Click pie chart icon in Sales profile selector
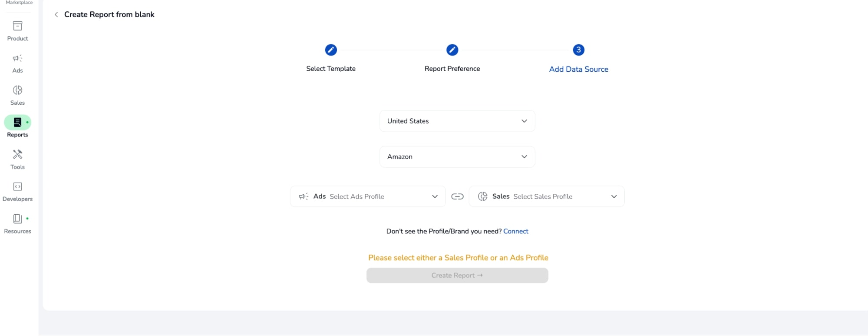868x336 pixels. tap(482, 196)
